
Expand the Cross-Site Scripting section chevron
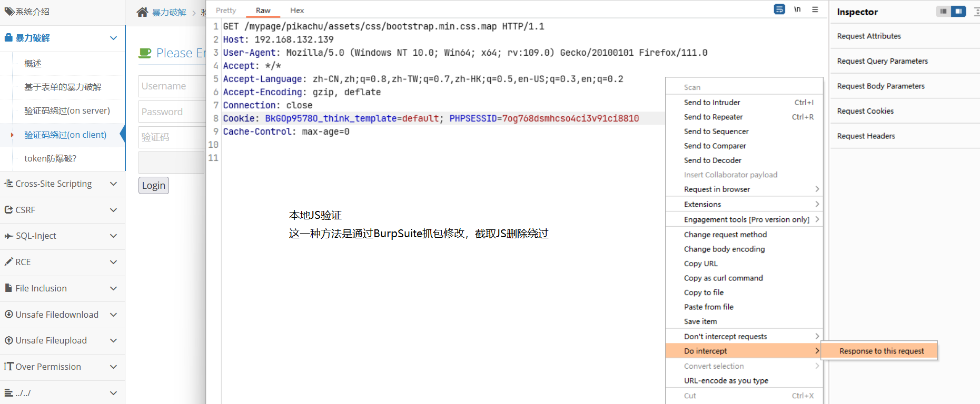pyautogui.click(x=113, y=184)
